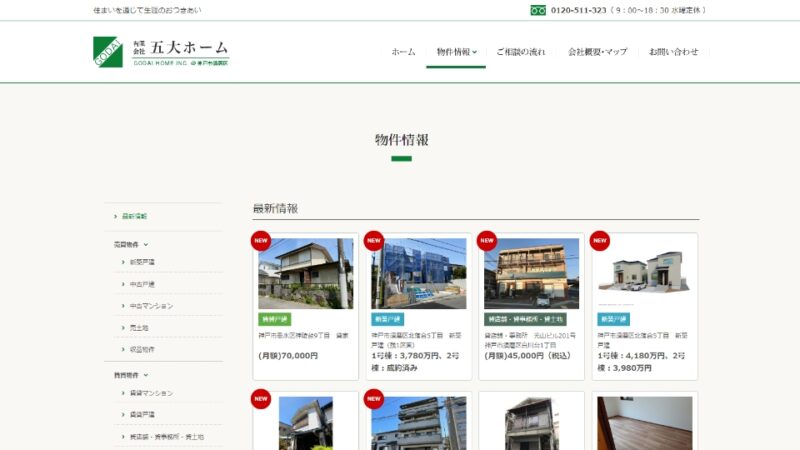Click NEW badge on the 70,000円 listing
Viewport: 800px width, 450px height.
[261, 241]
